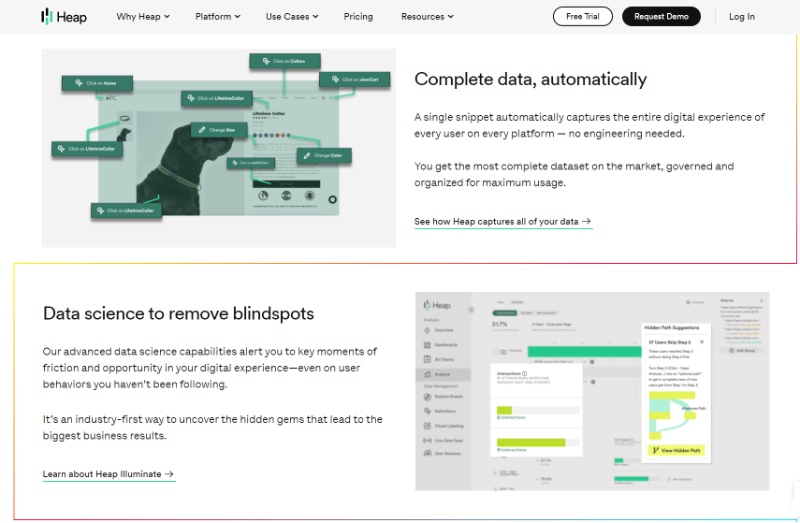Image resolution: width=800 pixels, height=523 pixels.
Task: Open the Resources dropdown menu
Action: tap(427, 16)
